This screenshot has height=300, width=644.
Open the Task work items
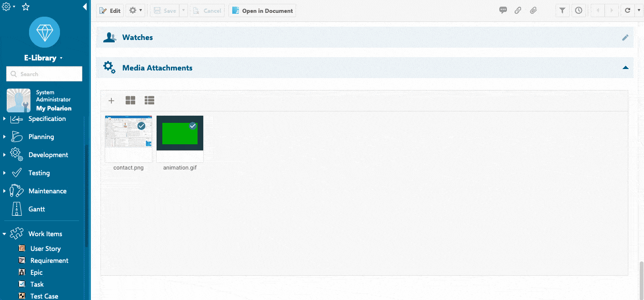click(x=37, y=284)
